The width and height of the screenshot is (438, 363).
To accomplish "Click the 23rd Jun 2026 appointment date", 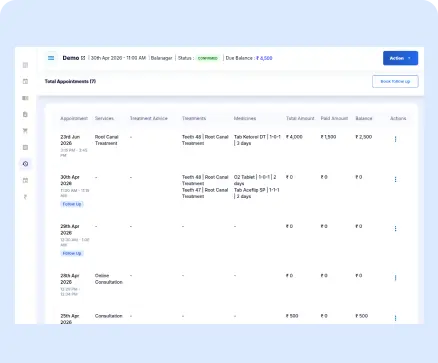I will point(70,140).
